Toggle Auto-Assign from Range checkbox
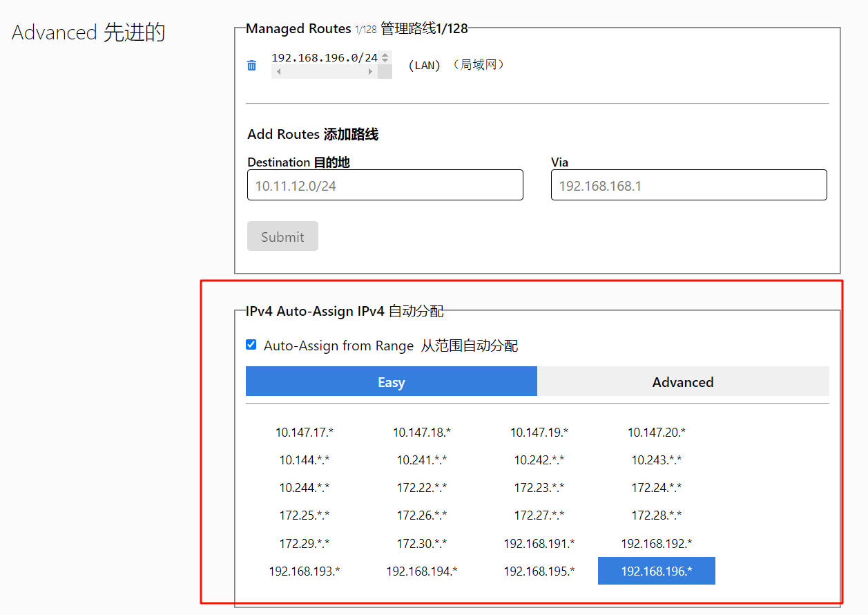Image resolution: width=868 pixels, height=615 pixels. [x=251, y=345]
